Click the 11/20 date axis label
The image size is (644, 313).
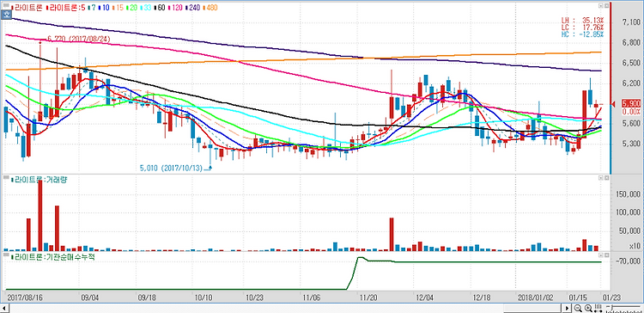click(x=368, y=297)
